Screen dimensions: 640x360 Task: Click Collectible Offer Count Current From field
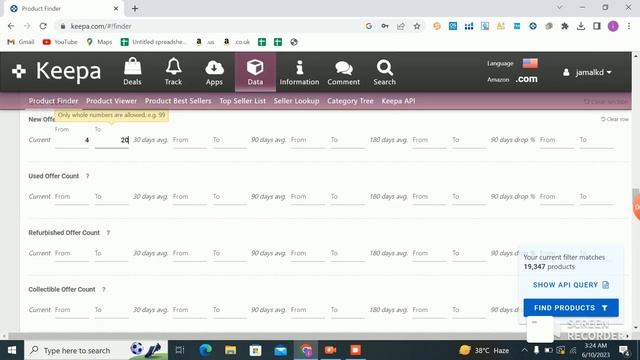pos(72,310)
